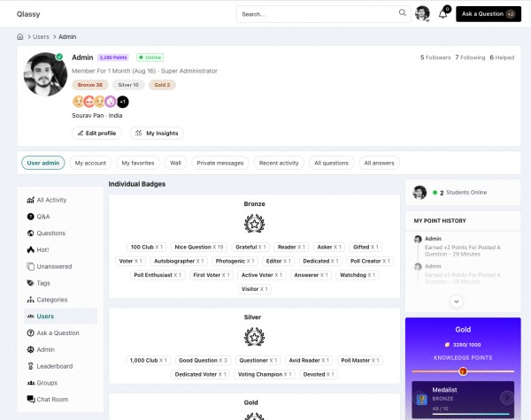Click the +1 more badges indicator
The width and height of the screenshot is (531, 420).
point(123,102)
